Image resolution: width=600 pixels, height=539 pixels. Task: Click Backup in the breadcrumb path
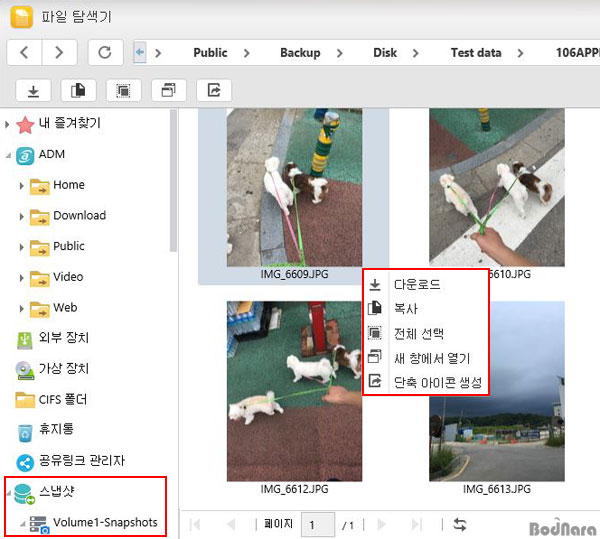[300, 52]
